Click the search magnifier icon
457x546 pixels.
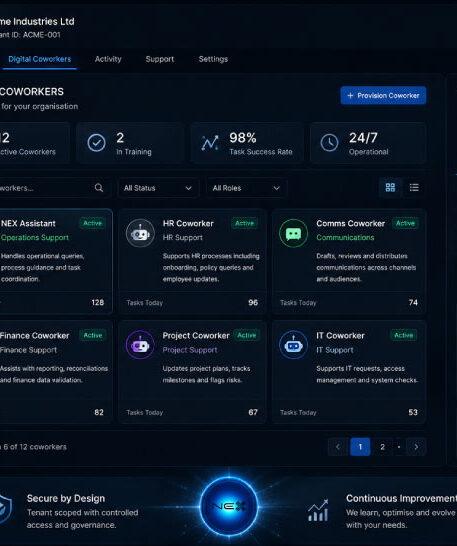pos(99,188)
